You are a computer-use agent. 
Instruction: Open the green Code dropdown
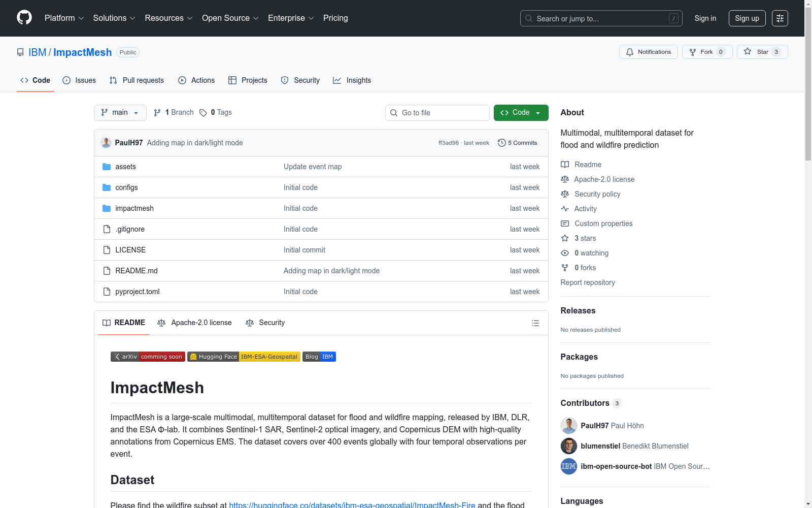pos(521,113)
